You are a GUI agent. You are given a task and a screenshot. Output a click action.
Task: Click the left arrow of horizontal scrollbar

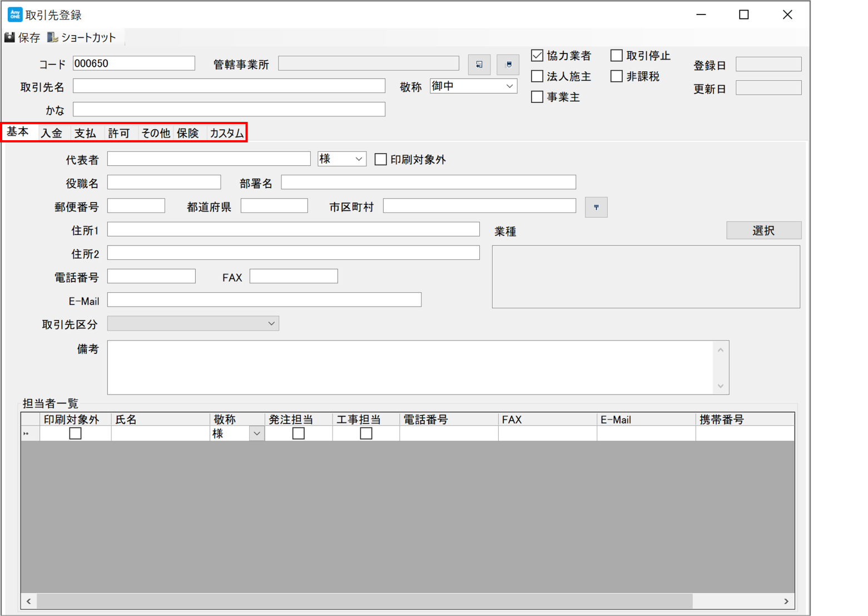29,601
